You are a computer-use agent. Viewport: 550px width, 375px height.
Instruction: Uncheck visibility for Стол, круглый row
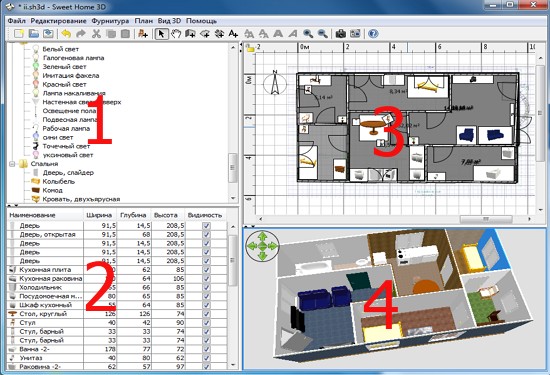(207, 314)
